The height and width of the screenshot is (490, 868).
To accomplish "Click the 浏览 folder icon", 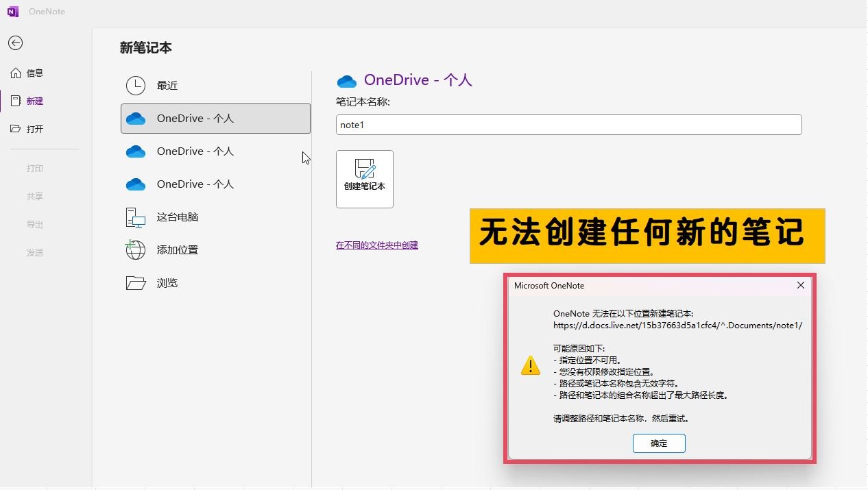I will (136, 283).
